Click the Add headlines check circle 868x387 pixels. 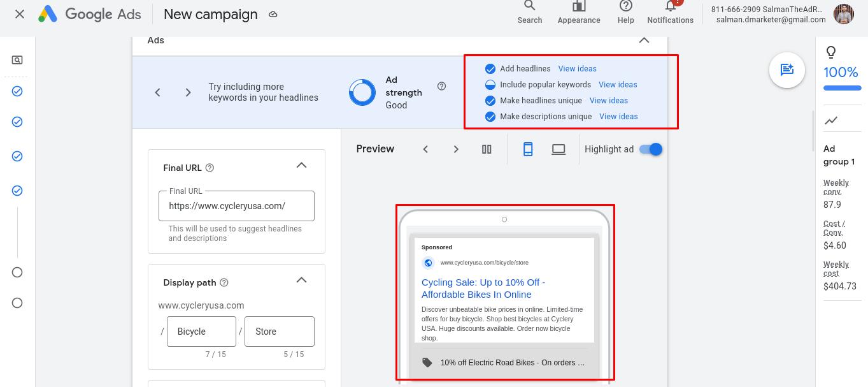pos(490,69)
